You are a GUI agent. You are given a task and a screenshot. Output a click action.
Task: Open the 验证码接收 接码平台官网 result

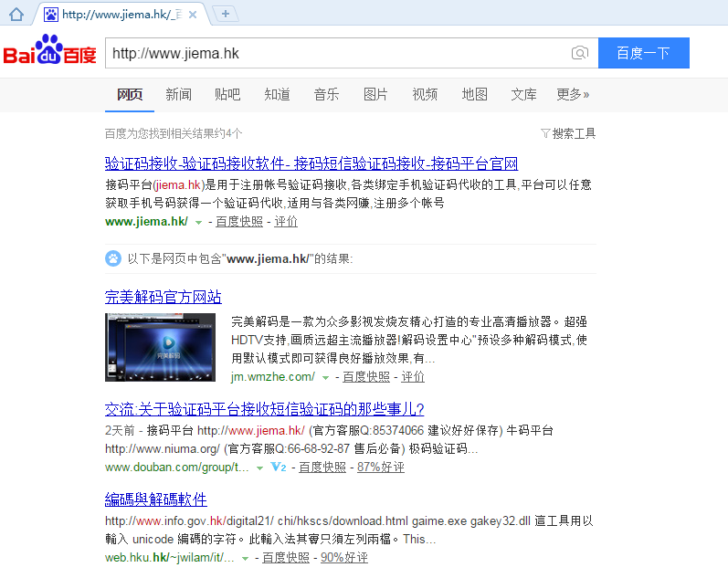(311, 163)
